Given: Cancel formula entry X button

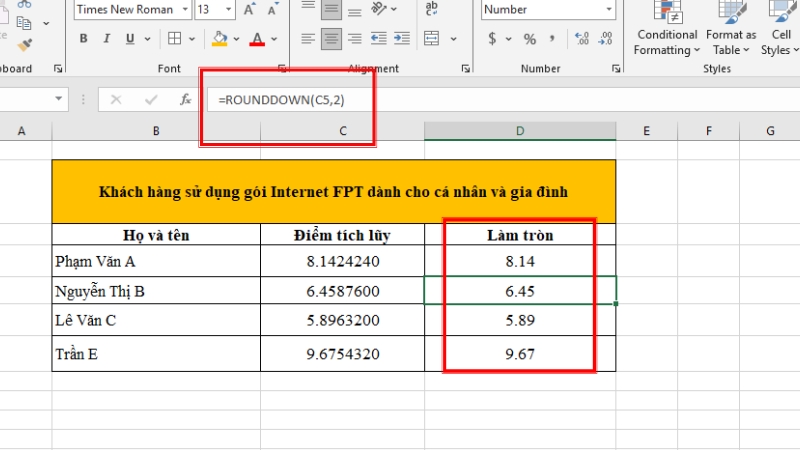Looking at the screenshot, I should click(x=116, y=99).
